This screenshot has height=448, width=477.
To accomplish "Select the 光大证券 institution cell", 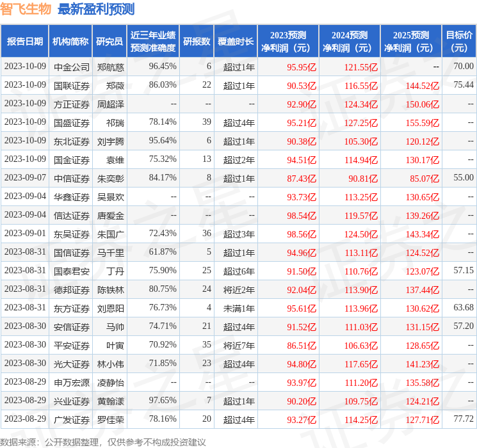I will point(72,364).
